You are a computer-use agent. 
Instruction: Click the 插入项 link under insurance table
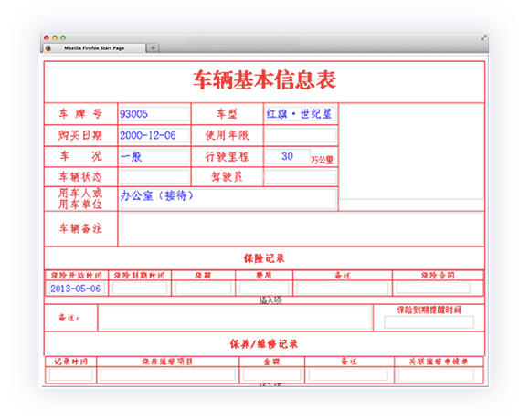[270, 300]
